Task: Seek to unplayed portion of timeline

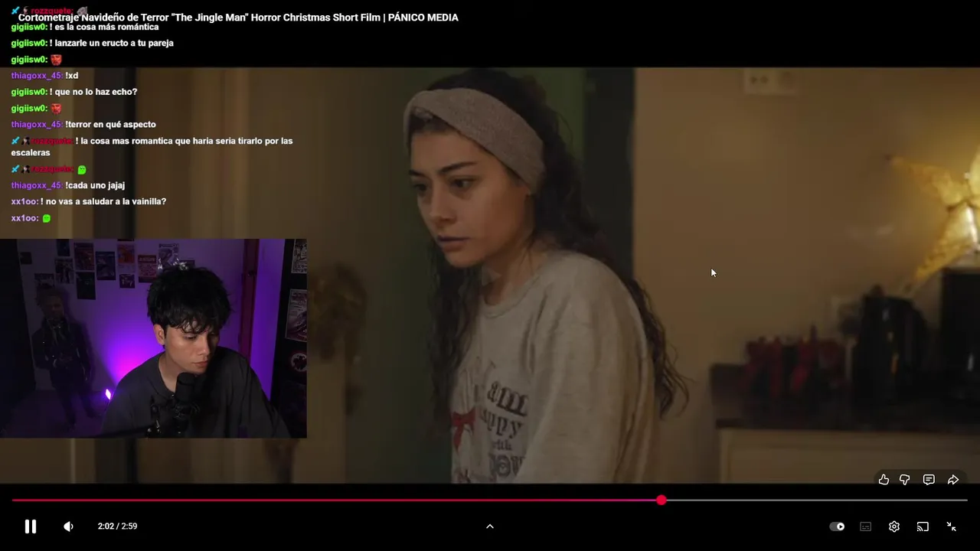Action: [x=817, y=500]
